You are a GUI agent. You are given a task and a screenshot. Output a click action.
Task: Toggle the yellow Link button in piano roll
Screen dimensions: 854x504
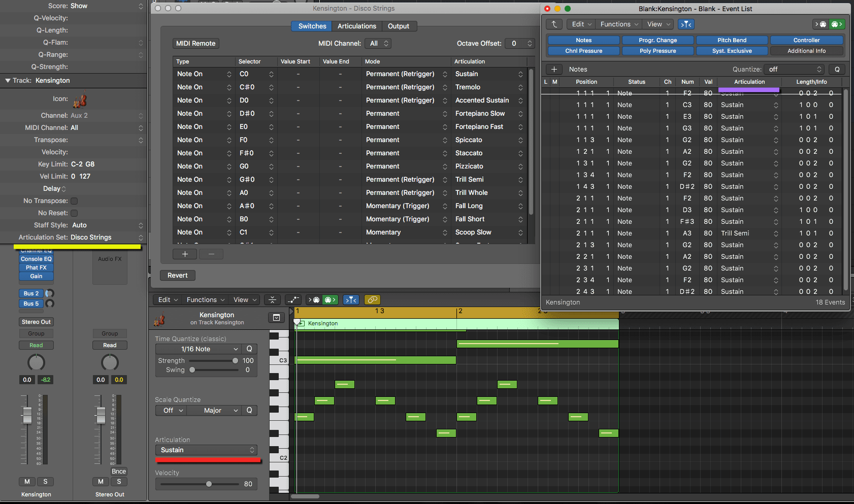pyautogui.click(x=372, y=300)
